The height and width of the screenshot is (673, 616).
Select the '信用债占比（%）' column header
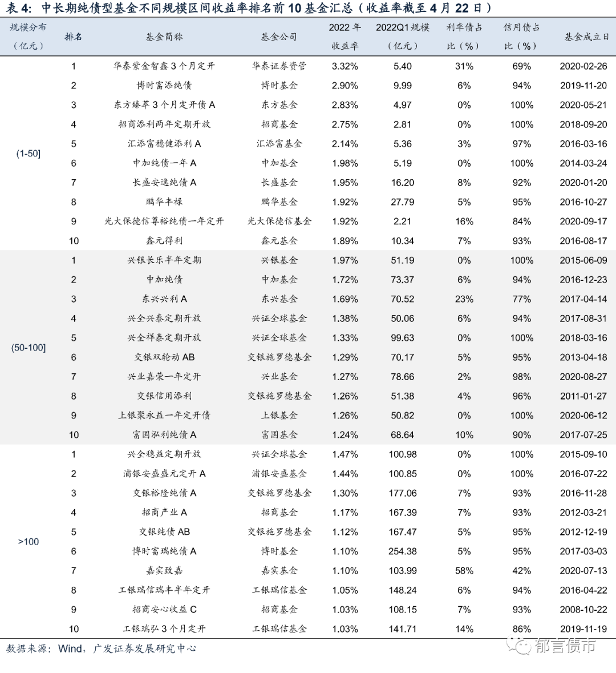tap(522, 37)
